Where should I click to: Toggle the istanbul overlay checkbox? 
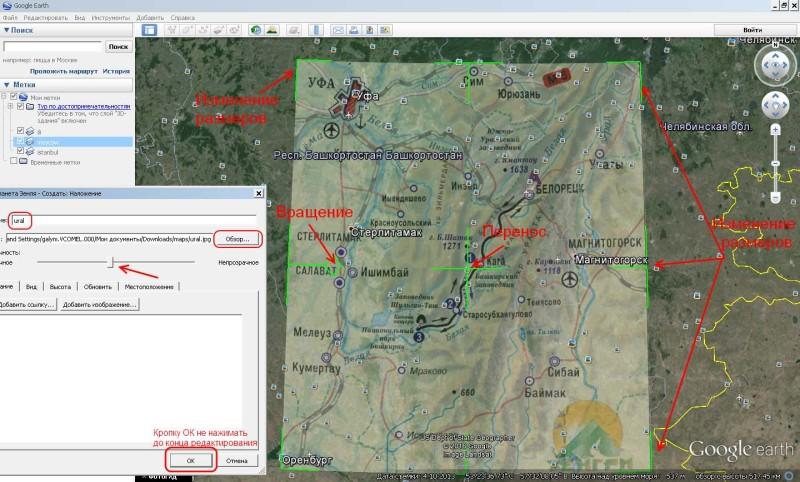pos(20,151)
